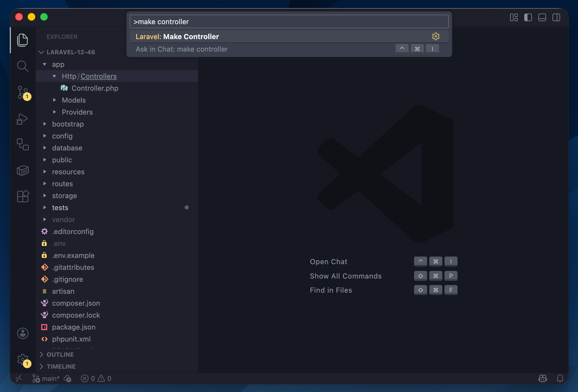Toggle the bottom Panel visibility

pos(542,17)
